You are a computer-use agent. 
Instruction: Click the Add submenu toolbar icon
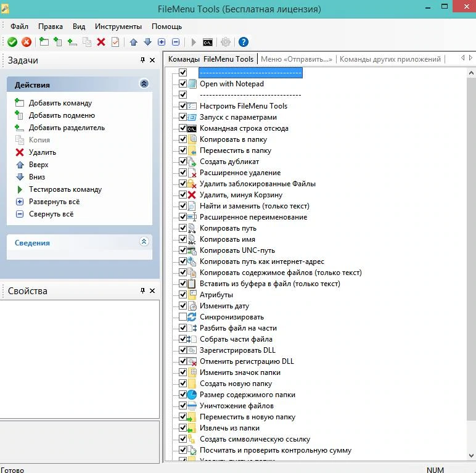coord(58,42)
